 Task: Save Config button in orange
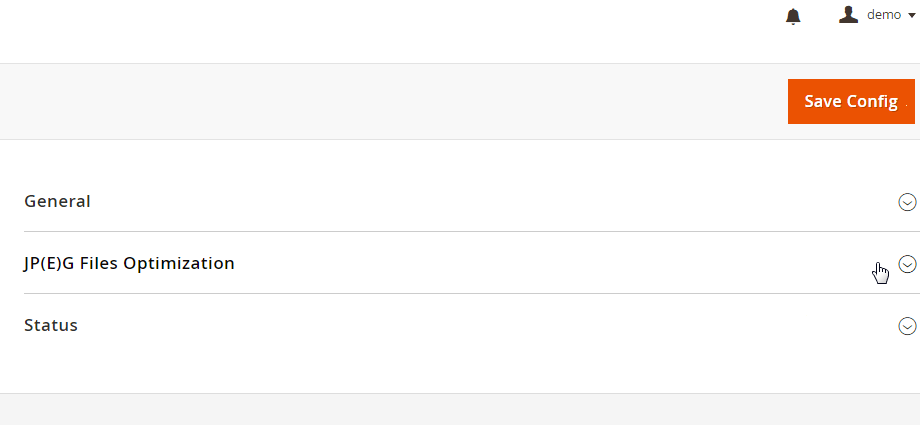851,102
